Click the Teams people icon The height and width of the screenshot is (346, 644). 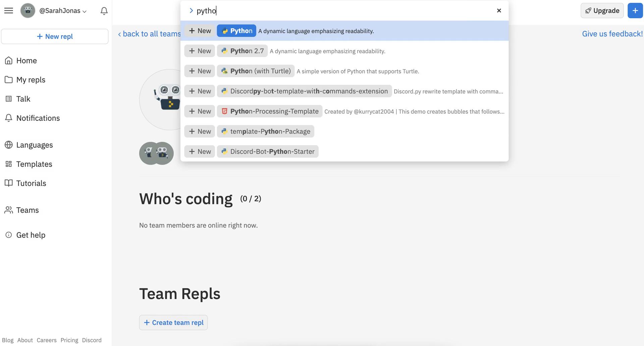(9, 210)
